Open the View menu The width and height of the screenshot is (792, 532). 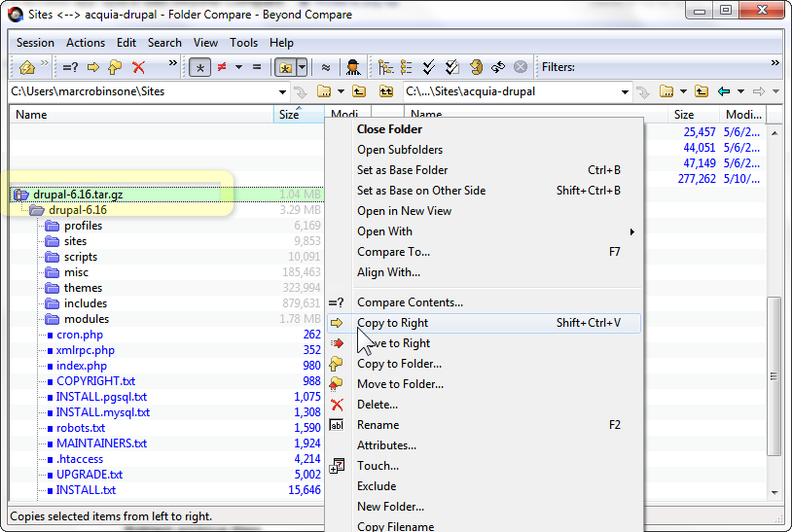tap(205, 43)
